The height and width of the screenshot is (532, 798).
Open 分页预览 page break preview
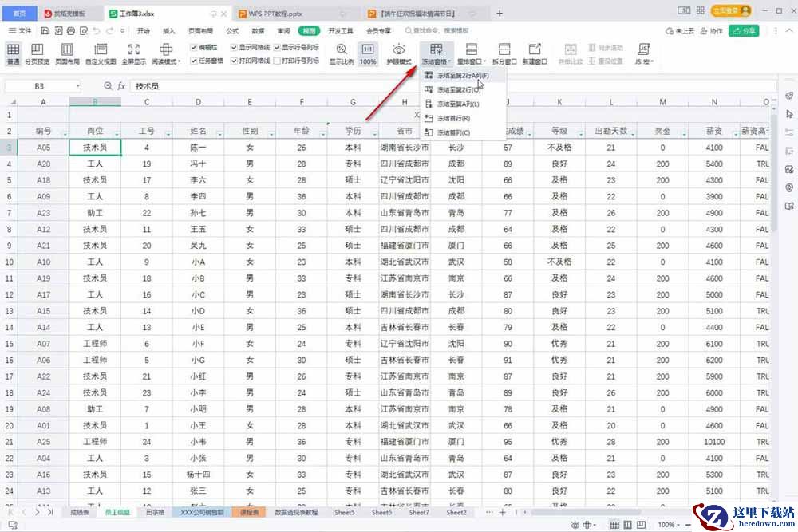point(38,54)
